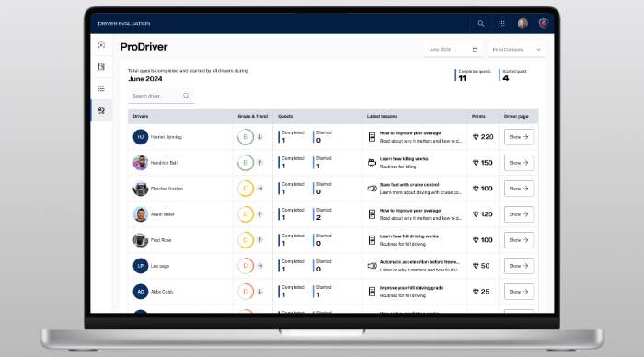Sort by Grade & Trend column header
This screenshot has width=644, height=357.
coord(253,116)
